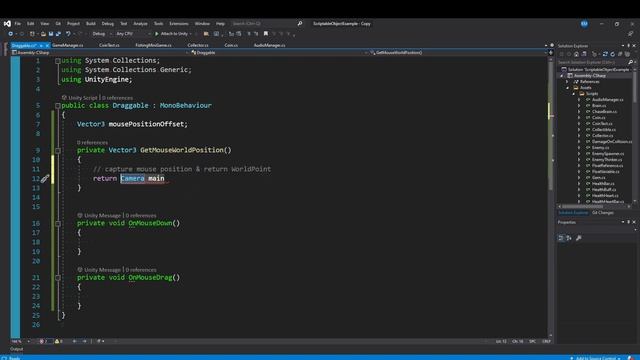Open the Analyze menu
Viewport: 640px width, 360px height.
point(140,24)
